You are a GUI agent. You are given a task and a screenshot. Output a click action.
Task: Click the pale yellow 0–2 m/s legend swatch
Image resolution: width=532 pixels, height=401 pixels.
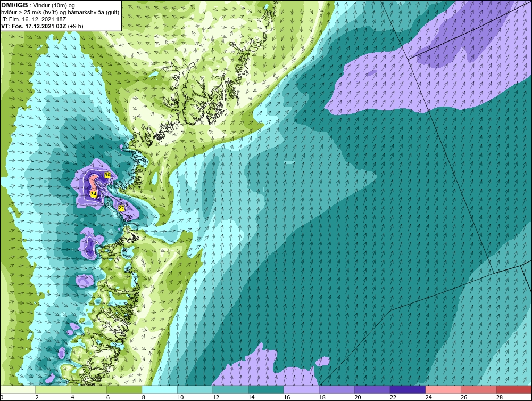click(18, 389)
